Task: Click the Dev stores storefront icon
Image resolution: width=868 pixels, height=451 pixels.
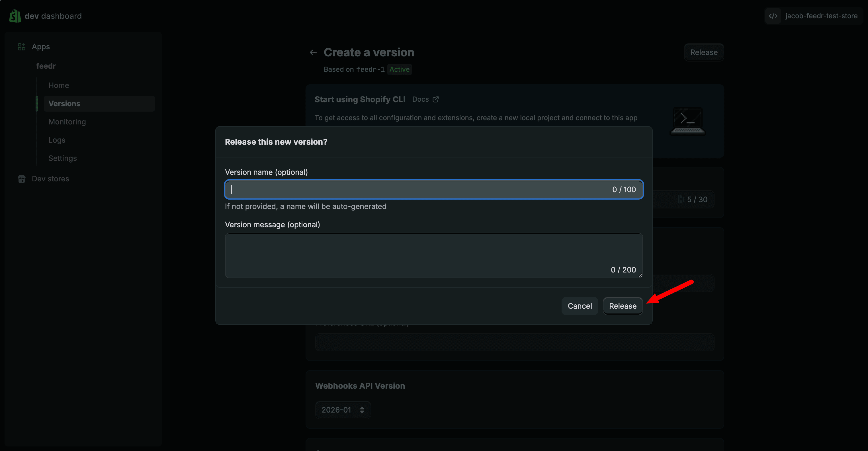Action: pyautogui.click(x=22, y=179)
